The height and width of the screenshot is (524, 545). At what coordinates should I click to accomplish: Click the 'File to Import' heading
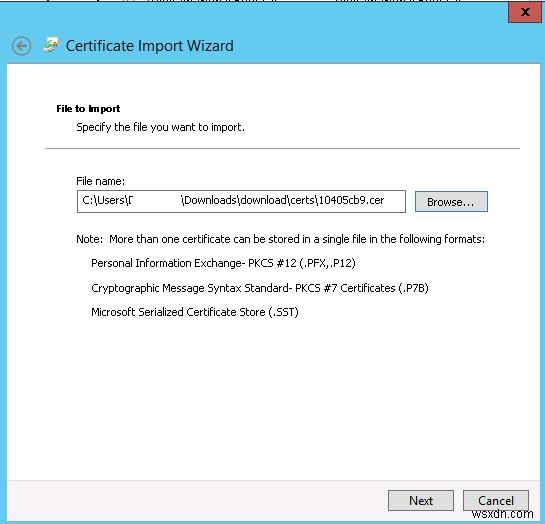tap(88, 109)
